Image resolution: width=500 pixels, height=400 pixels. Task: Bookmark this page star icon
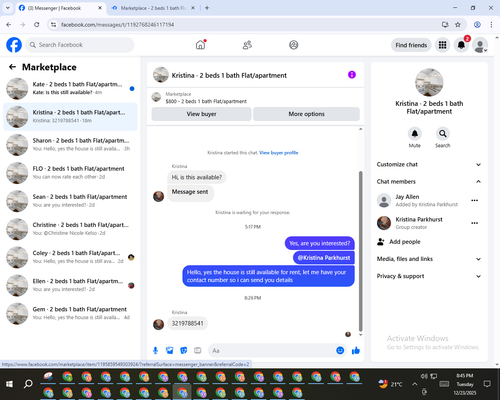458,25
